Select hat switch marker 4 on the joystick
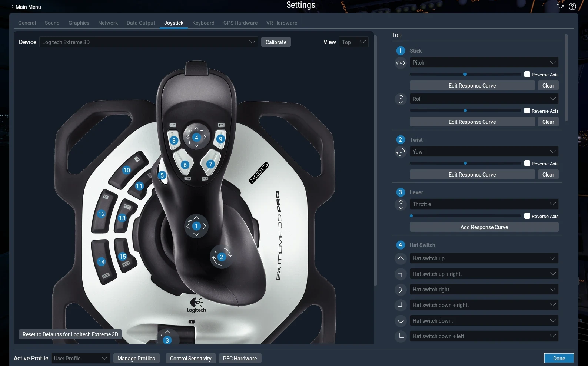The image size is (588, 366). [196, 138]
